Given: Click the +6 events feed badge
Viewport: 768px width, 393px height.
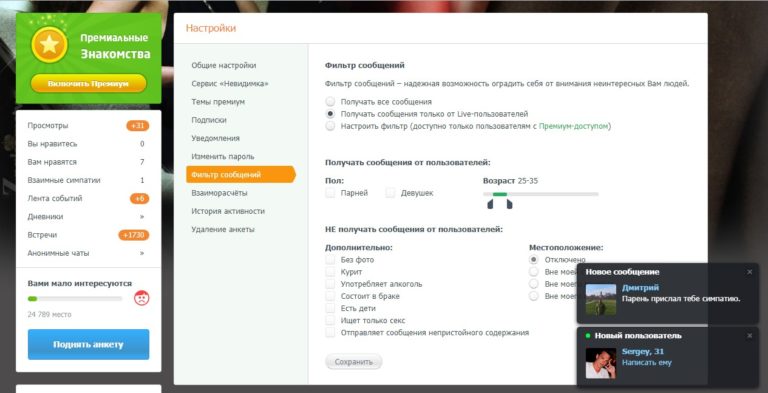Looking at the screenshot, I should (139, 198).
